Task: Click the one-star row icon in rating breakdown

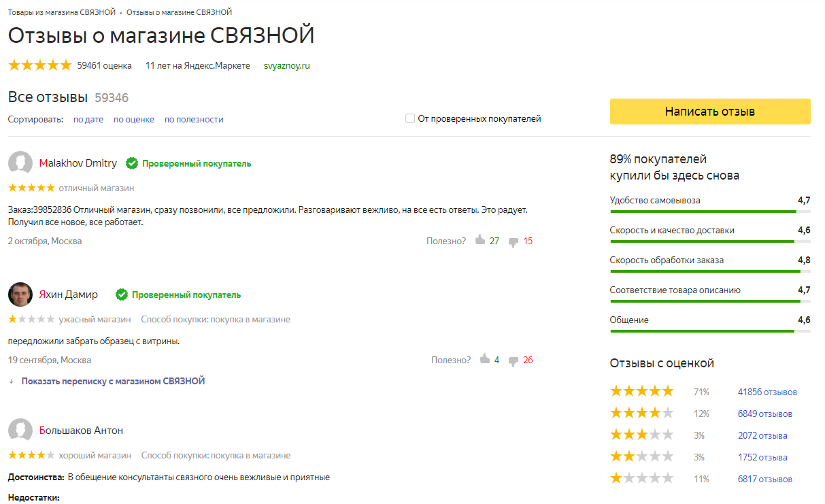Action: [x=641, y=478]
